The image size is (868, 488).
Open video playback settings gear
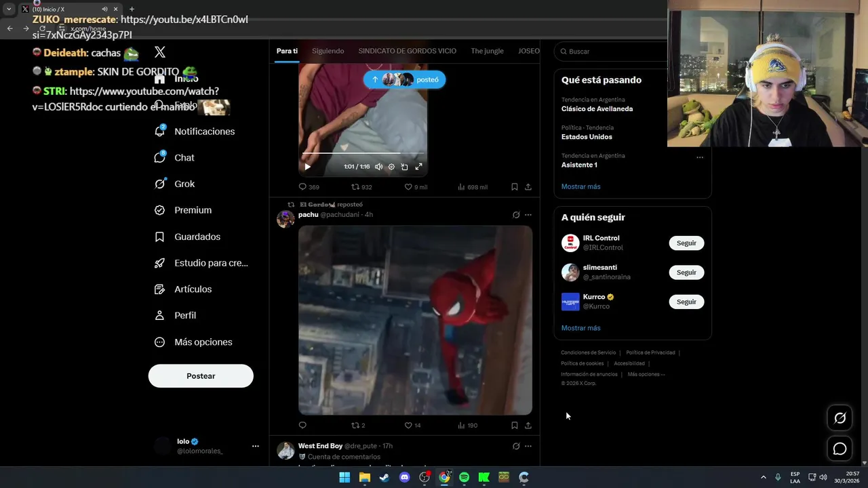coord(391,167)
